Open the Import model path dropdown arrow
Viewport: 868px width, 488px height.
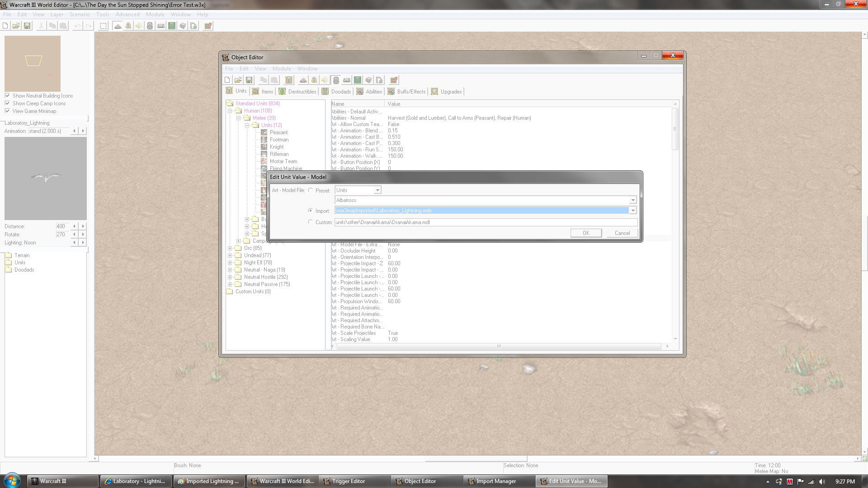point(633,211)
